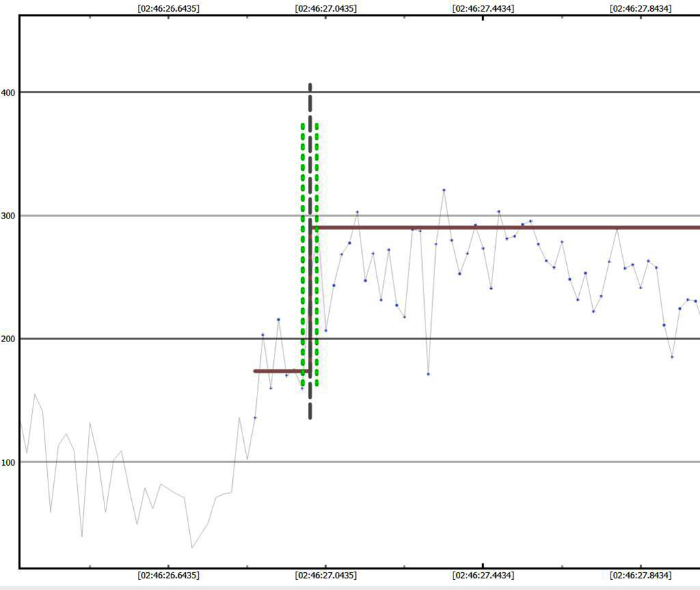Click the top axis label 02:46:26.6435
The width and height of the screenshot is (700, 590).
pyautogui.click(x=169, y=9)
